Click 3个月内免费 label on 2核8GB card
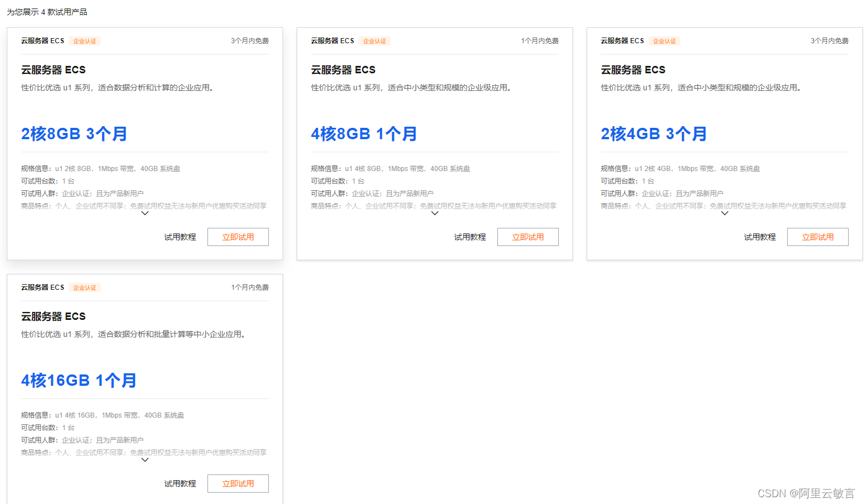 pos(250,41)
